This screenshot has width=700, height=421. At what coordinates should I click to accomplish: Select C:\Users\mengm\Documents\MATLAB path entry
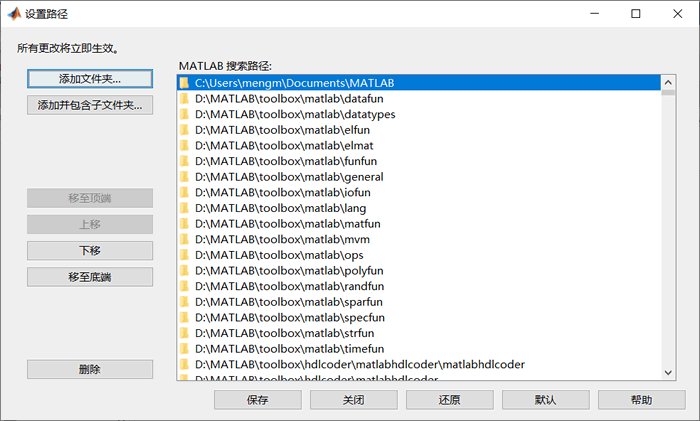[419, 83]
